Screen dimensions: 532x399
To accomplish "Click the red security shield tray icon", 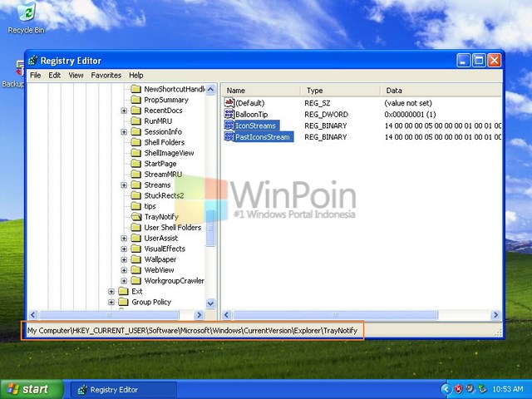I will point(457,389).
